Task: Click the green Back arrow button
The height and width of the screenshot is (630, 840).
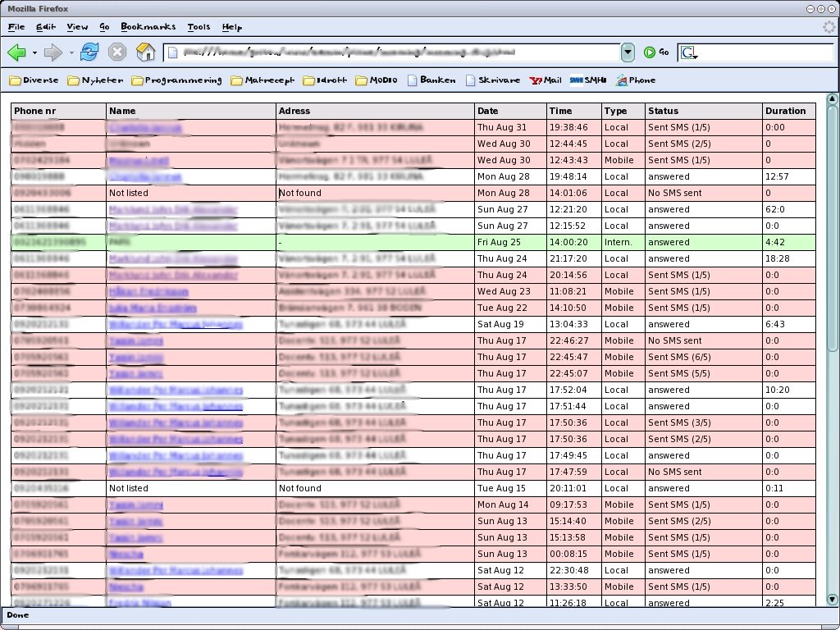Action: 16,52
